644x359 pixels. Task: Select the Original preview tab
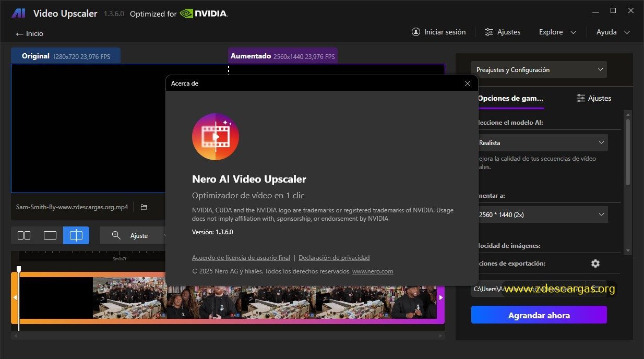coord(66,56)
